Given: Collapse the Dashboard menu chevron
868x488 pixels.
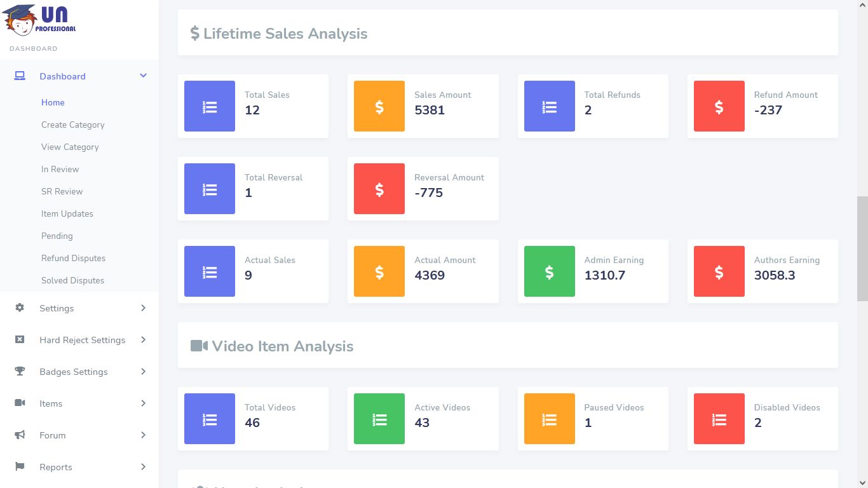Looking at the screenshot, I should pyautogui.click(x=143, y=76).
